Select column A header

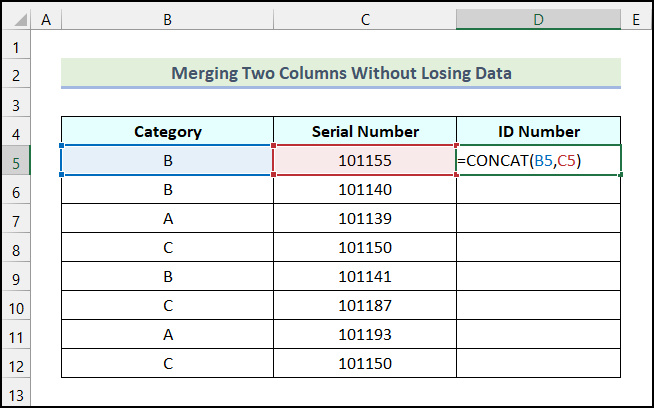(47, 19)
